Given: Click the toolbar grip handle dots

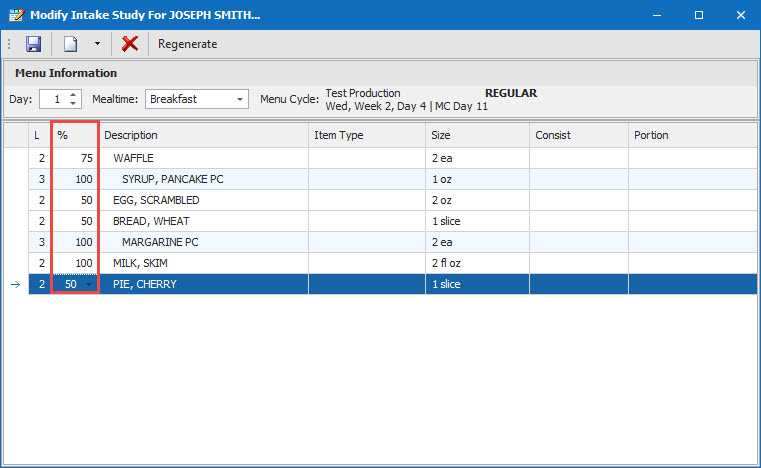Looking at the screenshot, I should 9,44.
